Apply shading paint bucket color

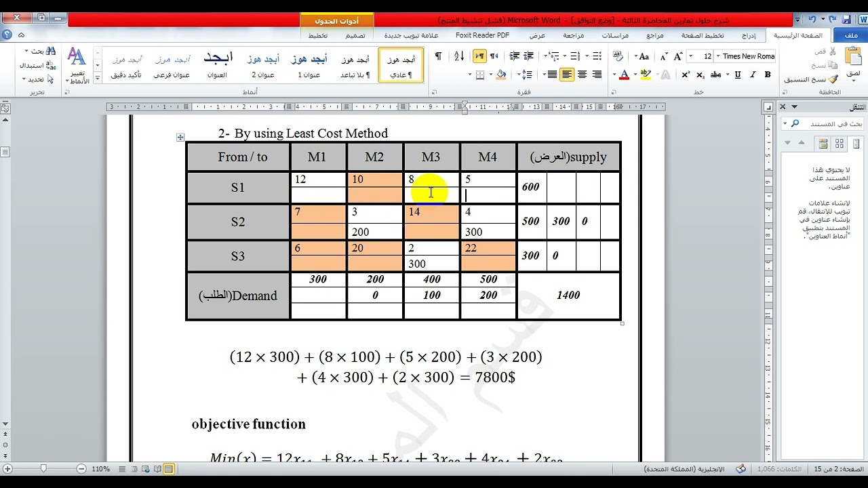[501, 75]
